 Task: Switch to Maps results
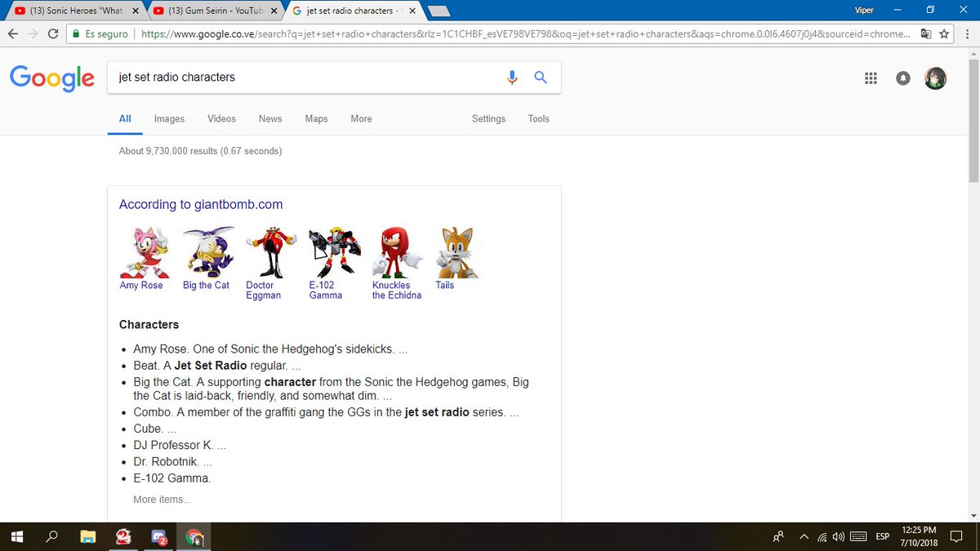tap(316, 118)
